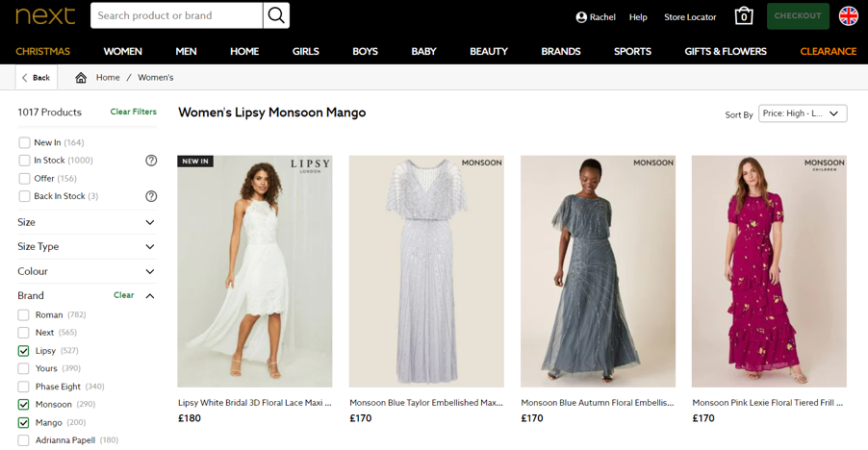This screenshot has width=868, height=450.
Task: Open the shopping bag icon
Action: tap(744, 16)
